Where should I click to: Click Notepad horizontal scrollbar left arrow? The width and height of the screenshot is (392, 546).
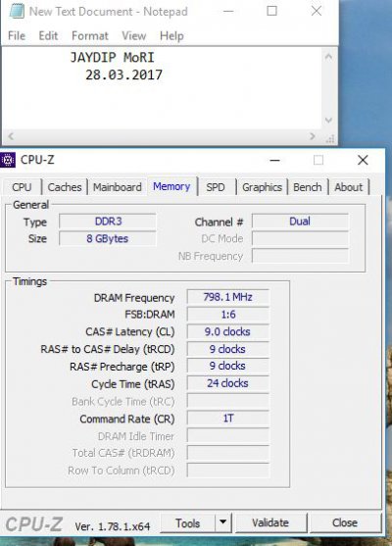pyautogui.click(x=11, y=136)
